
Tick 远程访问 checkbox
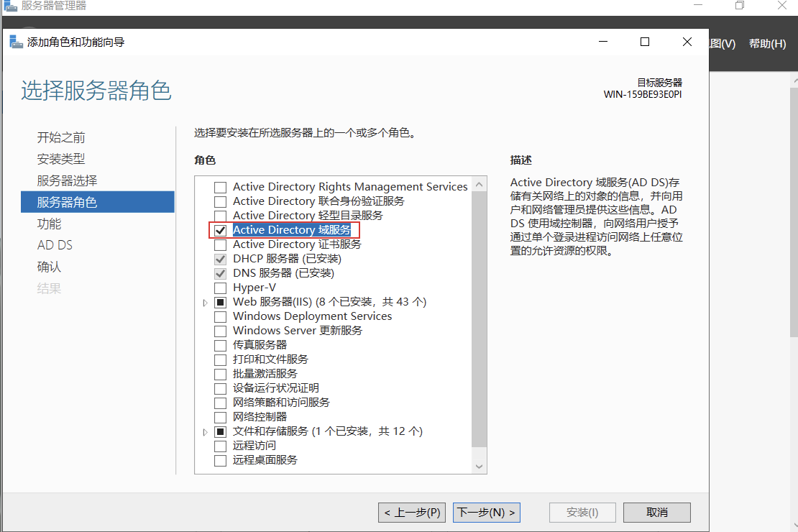(221, 446)
